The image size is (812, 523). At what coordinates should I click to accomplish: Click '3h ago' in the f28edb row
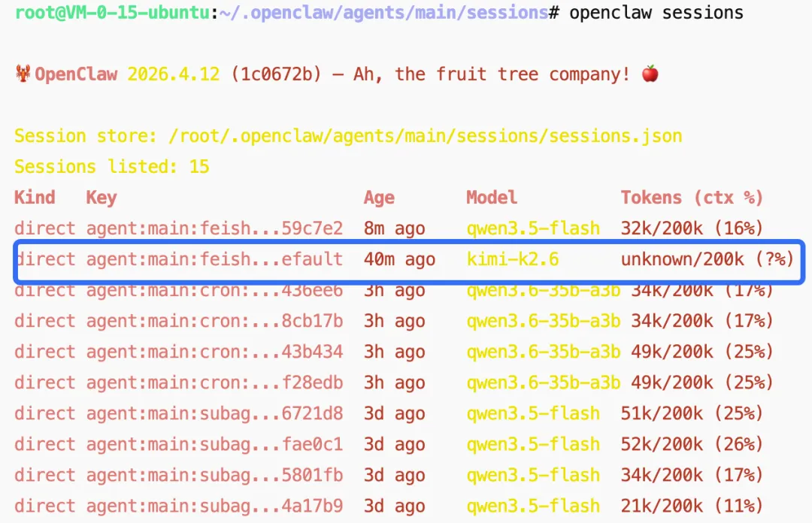coord(394,382)
